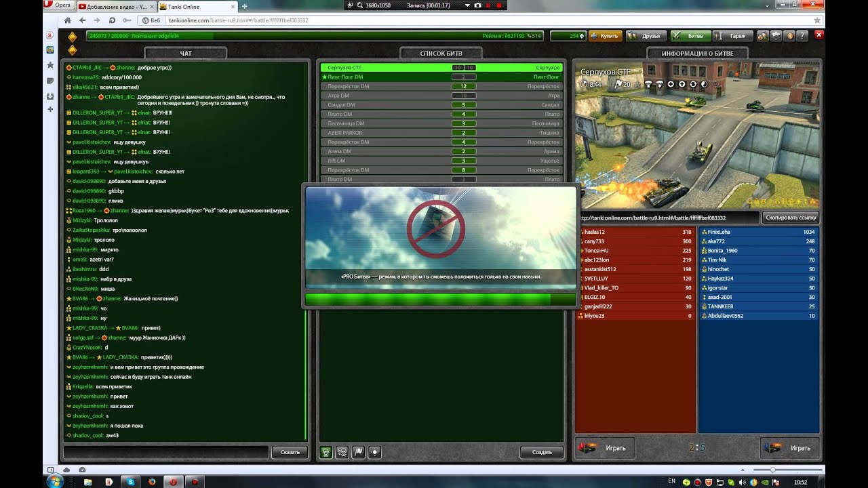Click Сказать to send a chat message
This screenshot has height=488, width=868.
(x=290, y=452)
